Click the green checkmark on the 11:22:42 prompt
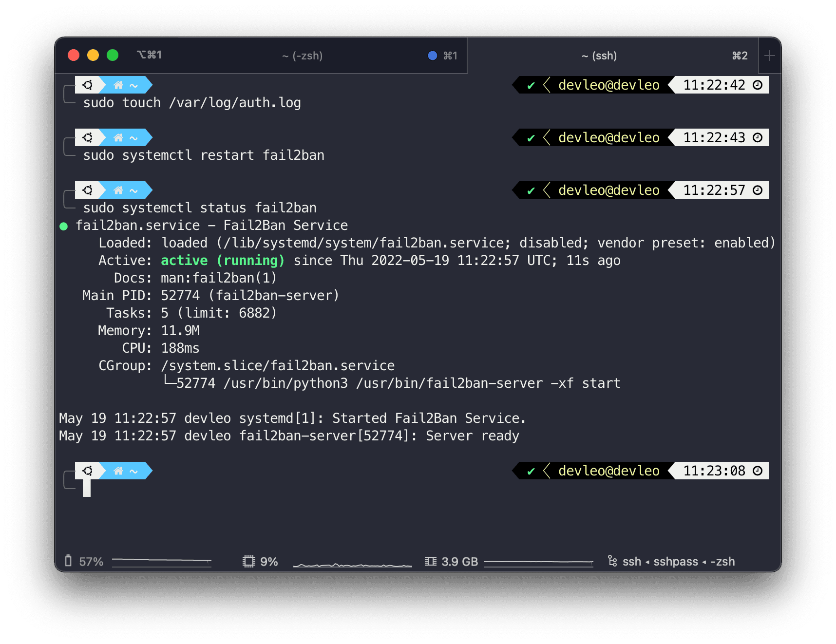The image size is (836, 644). [531, 85]
